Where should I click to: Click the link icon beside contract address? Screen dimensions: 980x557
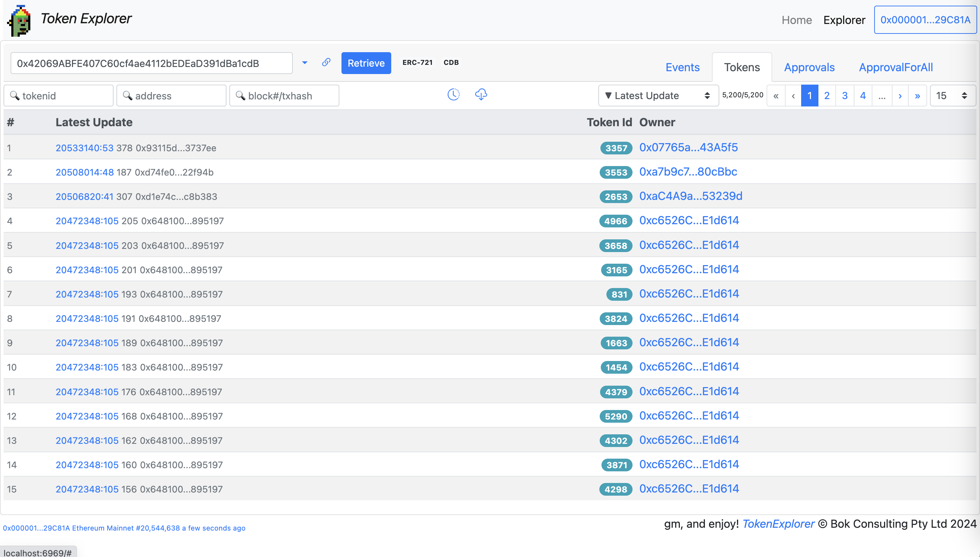click(x=326, y=62)
